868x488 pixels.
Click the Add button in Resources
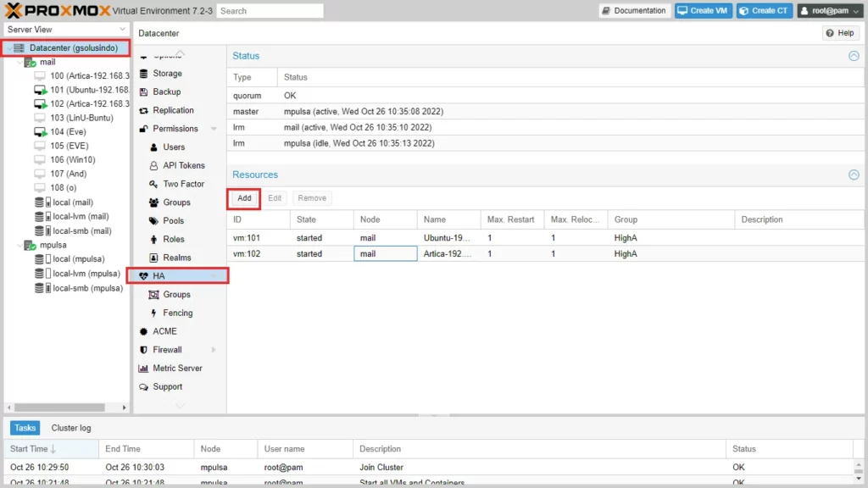(244, 198)
